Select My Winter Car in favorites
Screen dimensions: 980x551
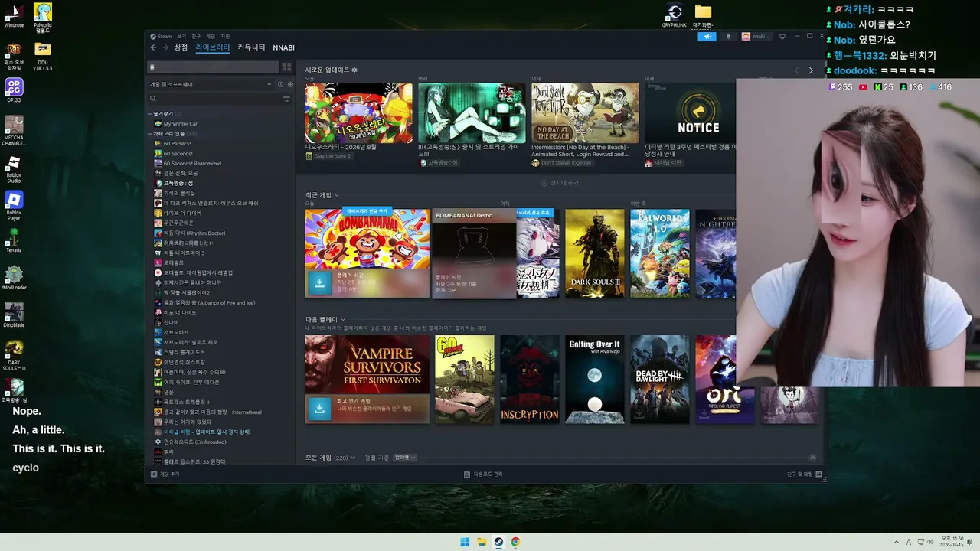(181, 123)
